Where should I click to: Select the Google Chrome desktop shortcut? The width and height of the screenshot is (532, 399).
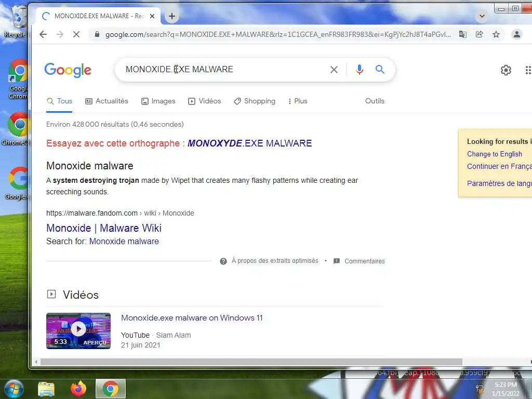point(19,79)
